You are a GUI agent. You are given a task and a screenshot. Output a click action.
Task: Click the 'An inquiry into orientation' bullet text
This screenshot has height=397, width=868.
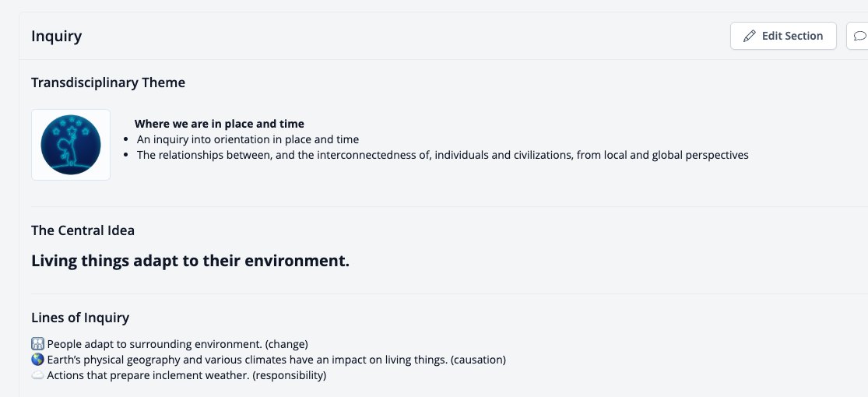click(248, 139)
